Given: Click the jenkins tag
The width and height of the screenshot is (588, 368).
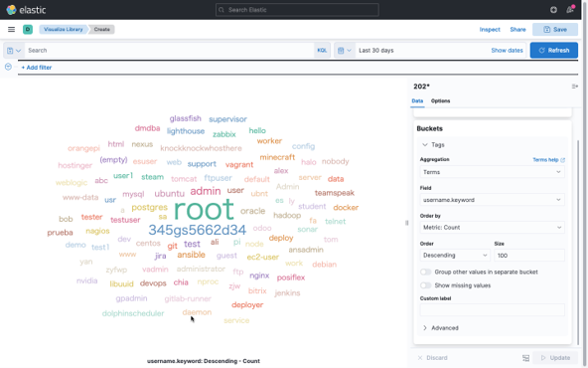Looking at the screenshot, I should pyautogui.click(x=287, y=292).
